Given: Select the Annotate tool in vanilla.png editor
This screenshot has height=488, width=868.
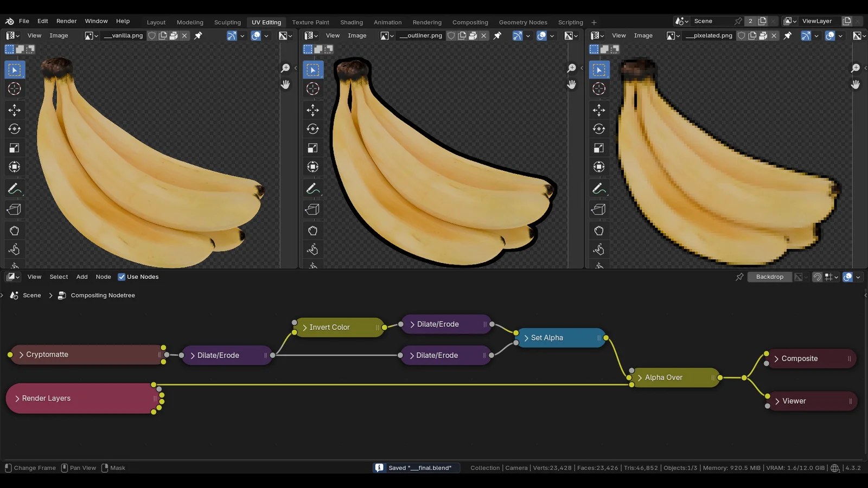Looking at the screenshot, I should click(x=15, y=189).
